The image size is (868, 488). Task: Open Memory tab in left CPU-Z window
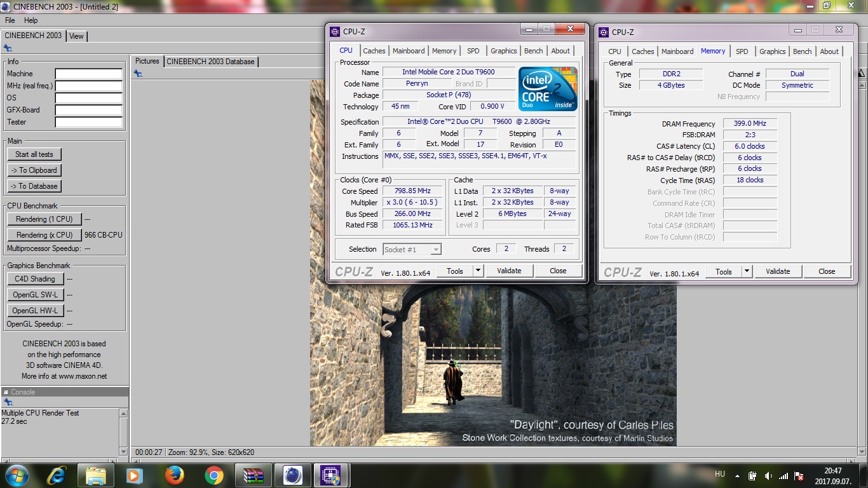pyautogui.click(x=444, y=51)
